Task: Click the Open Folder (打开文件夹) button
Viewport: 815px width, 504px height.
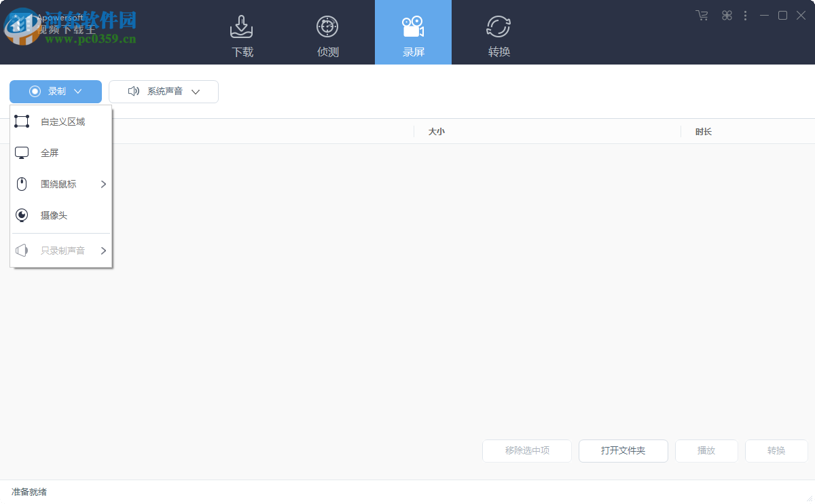Action: click(623, 450)
